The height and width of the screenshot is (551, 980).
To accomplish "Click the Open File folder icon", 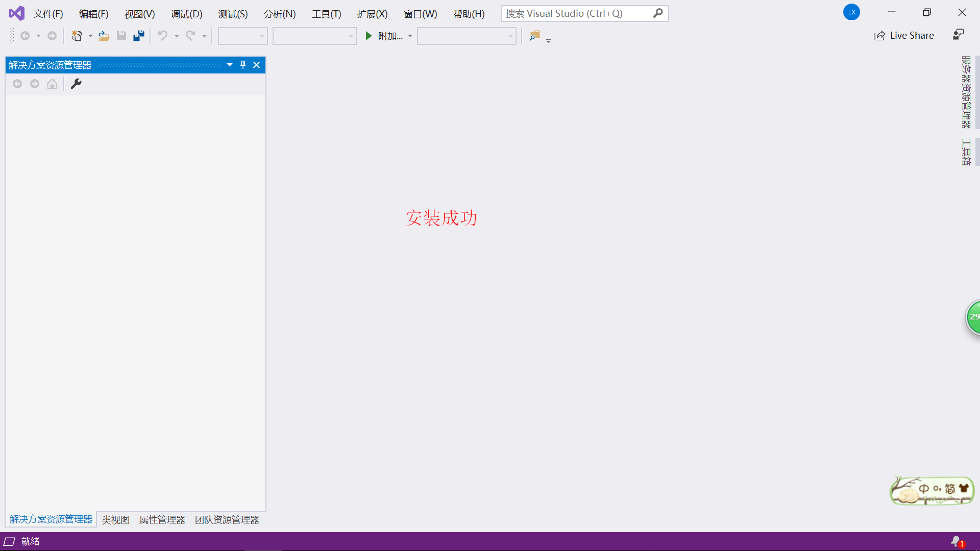I will (x=104, y=36).
